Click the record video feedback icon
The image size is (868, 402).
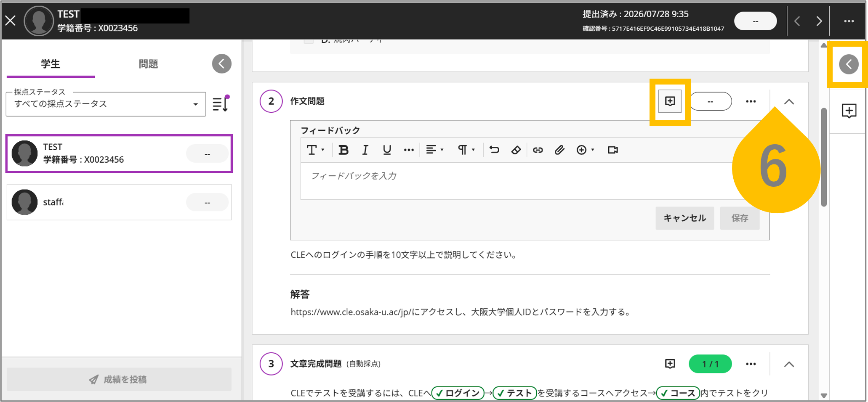coord(613,150)
